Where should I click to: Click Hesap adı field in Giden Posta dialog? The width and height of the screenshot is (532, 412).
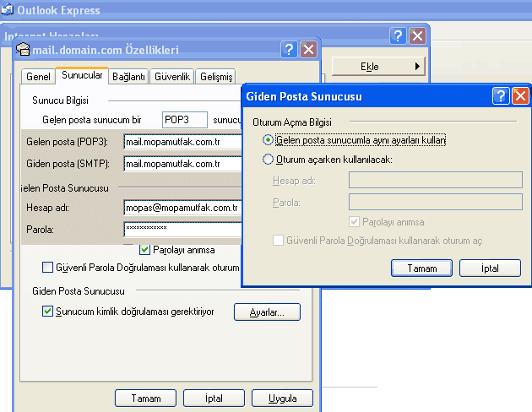(x=436, y=180)
